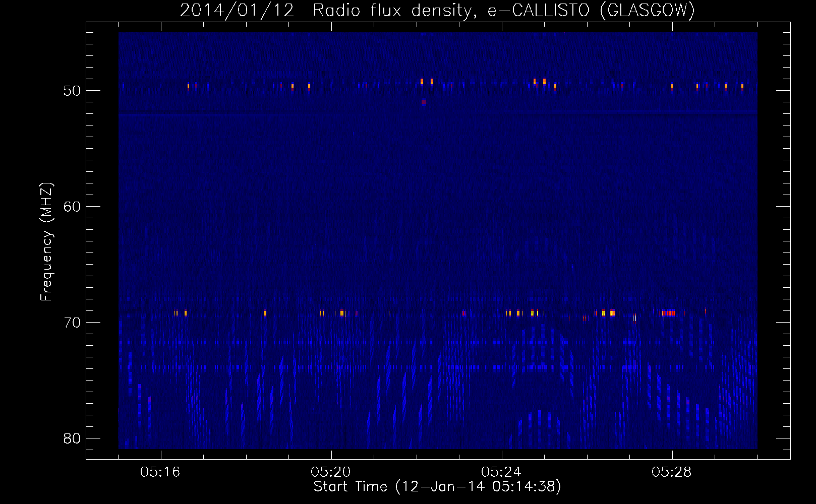
Task: Click the '05:28' time tick label
Action: pos(672,472)
